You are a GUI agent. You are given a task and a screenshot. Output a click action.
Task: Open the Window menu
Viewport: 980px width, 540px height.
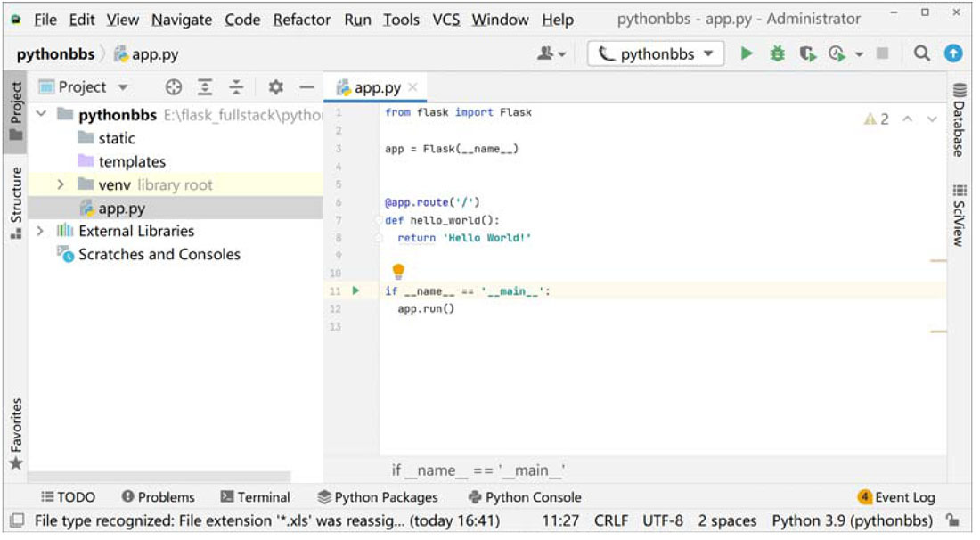click(500, 20)
